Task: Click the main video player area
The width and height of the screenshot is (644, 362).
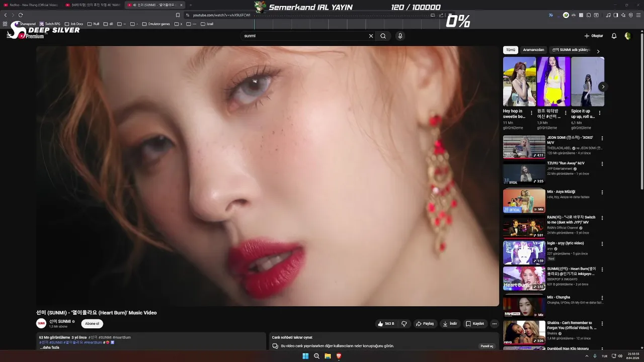Action: (267, 176)
